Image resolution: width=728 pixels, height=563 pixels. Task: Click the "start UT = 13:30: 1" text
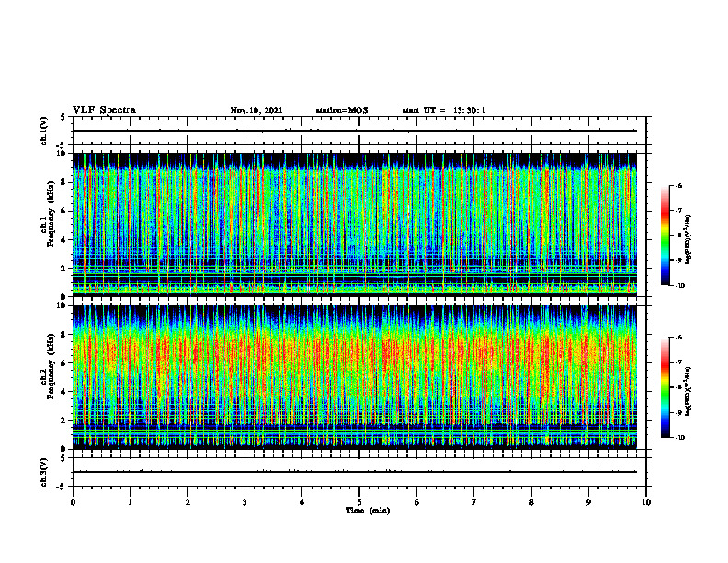coord(444,110)
